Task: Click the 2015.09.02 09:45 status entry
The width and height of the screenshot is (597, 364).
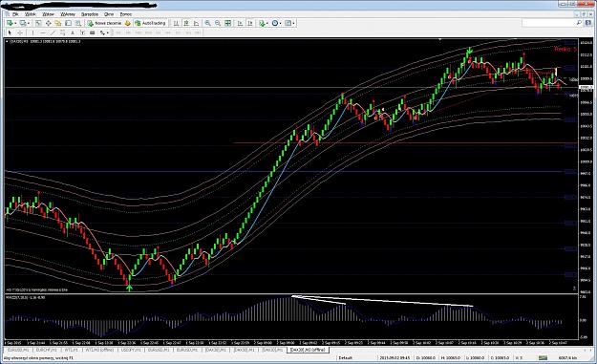Action: coord(394,358)
